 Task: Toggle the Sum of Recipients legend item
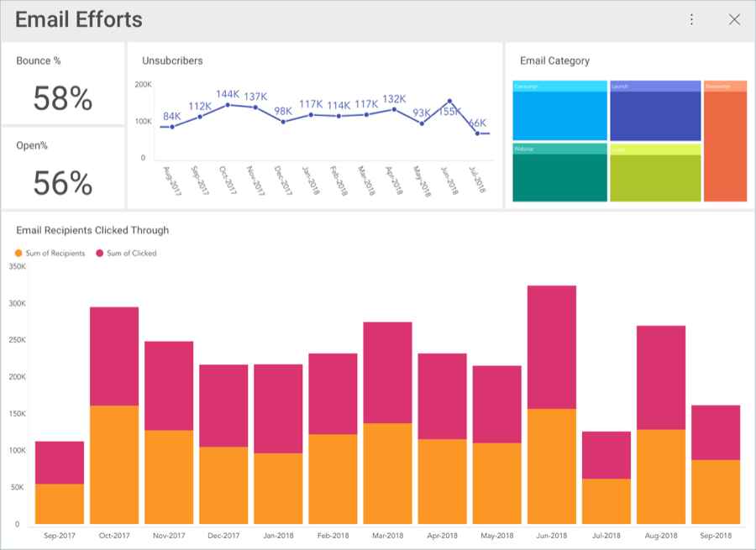point(50,253)
